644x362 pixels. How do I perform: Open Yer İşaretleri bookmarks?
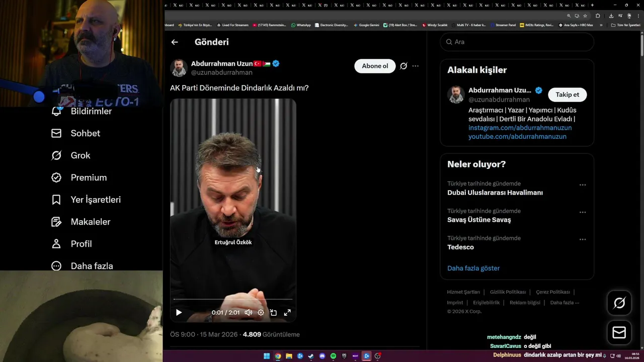[x=86, y=200]
